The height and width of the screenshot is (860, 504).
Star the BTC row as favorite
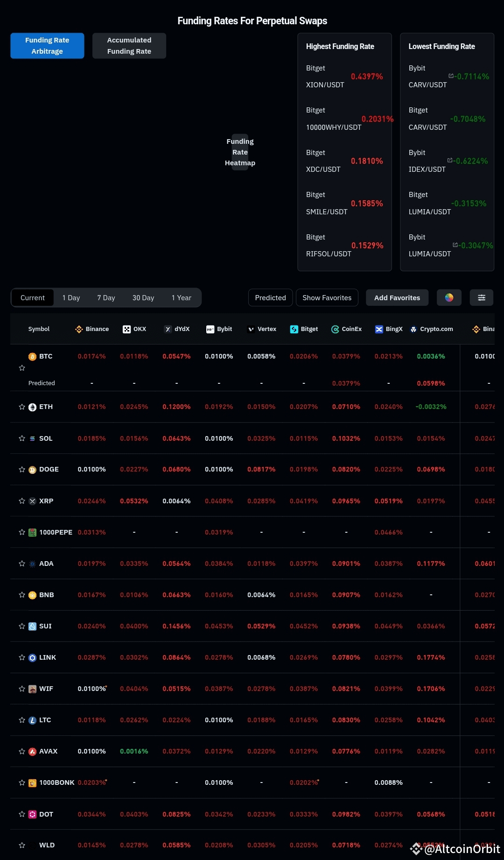(22, 368)
